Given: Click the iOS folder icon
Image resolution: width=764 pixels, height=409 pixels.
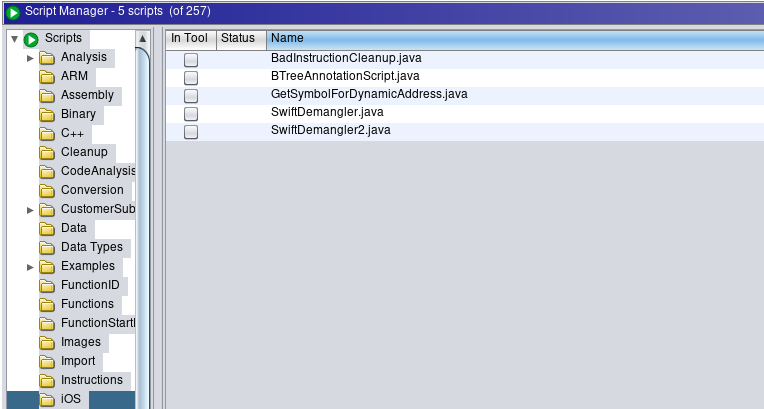Looking at the screenshot, I should tap(47, 399).
